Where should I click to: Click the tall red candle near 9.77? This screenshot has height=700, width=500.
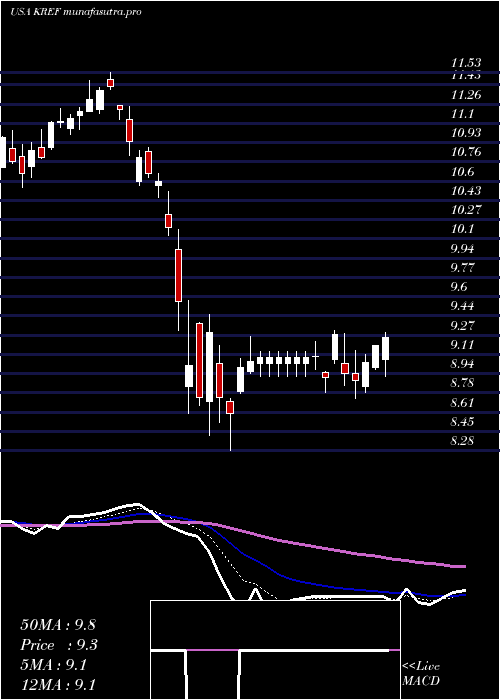click(179, 275)
